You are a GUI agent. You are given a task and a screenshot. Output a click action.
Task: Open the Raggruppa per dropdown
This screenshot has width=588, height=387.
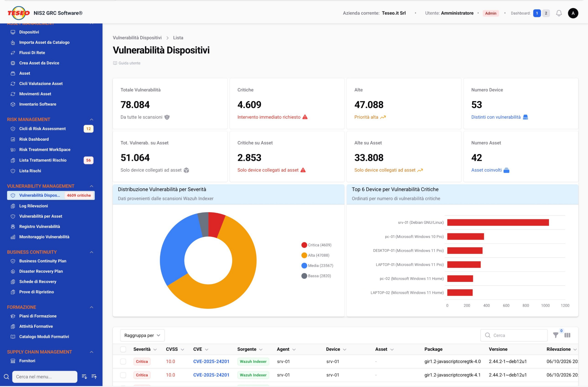142,335
